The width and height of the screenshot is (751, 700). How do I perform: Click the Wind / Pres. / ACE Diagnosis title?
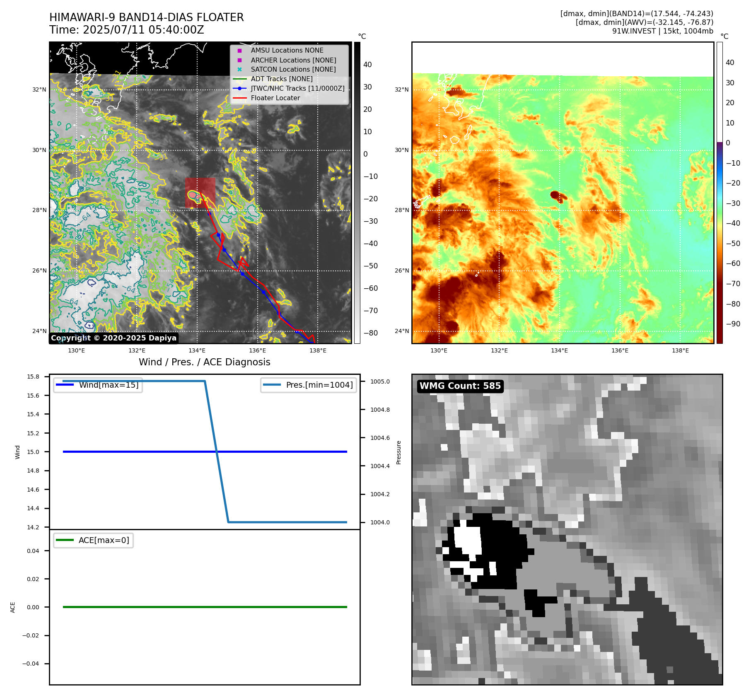[x=205, y=362]
